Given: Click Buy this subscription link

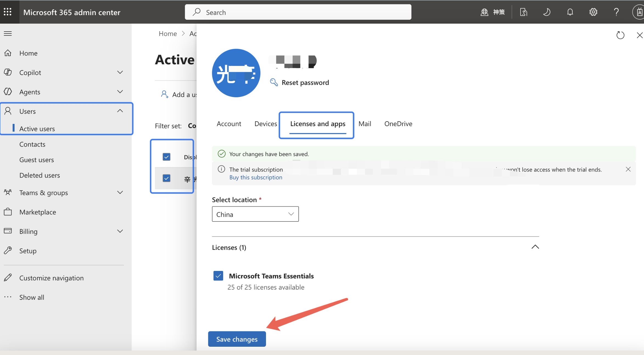Looking at the screenshot, I should click(x=256, y=177).
